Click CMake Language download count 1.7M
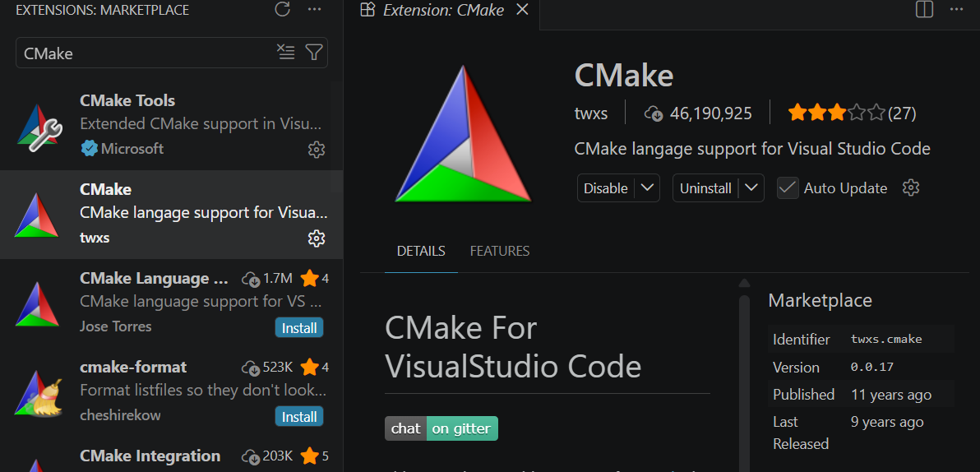 click(x=267, y=278)
